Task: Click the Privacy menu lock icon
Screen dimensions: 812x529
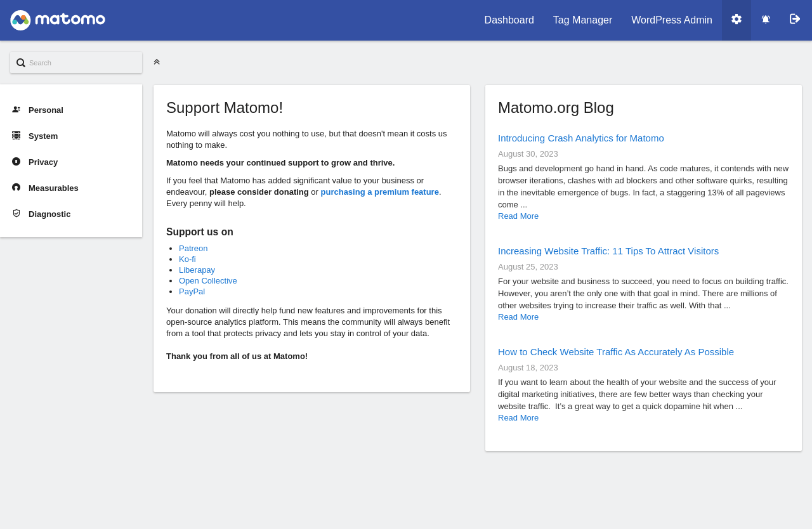Action: [16, 162]
